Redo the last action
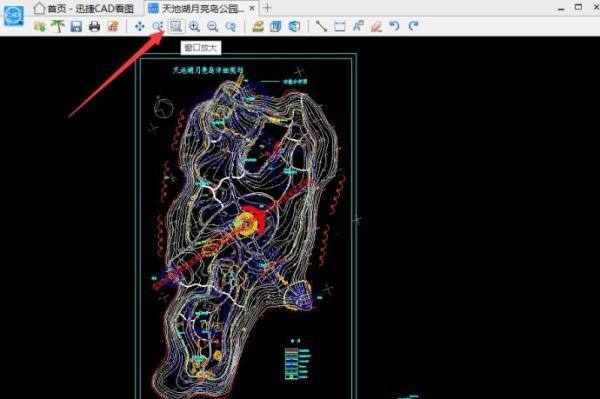Screen dimensions: 600x399 click(x=413, y=26)
